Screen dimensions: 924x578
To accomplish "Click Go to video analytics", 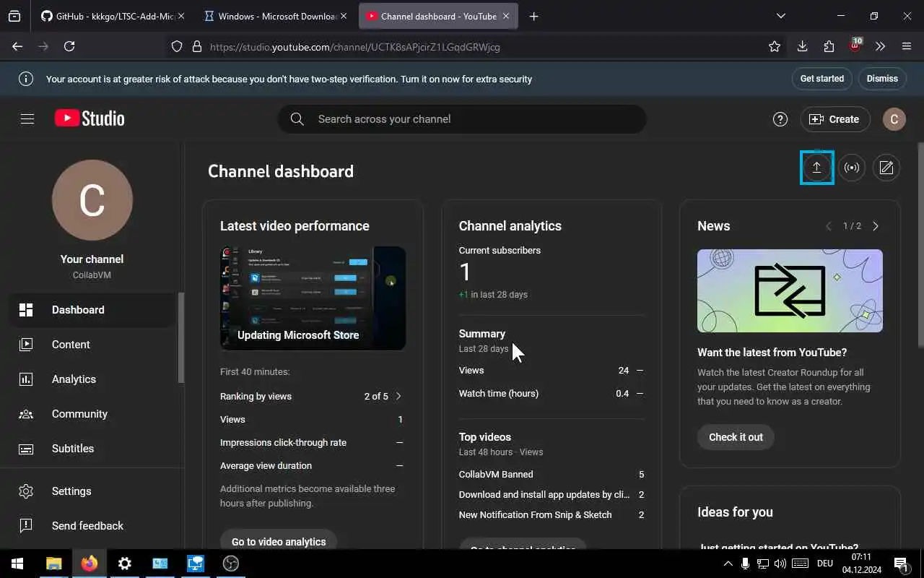I will 279,541.
